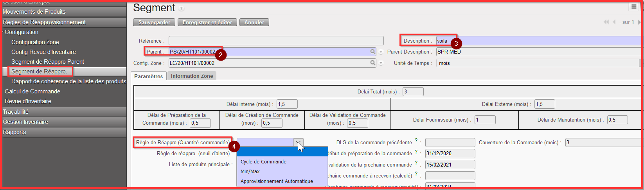Click the search icon in Config. Zone field
644x190 pixels.
pyautogui.click(x=373, y=63)
